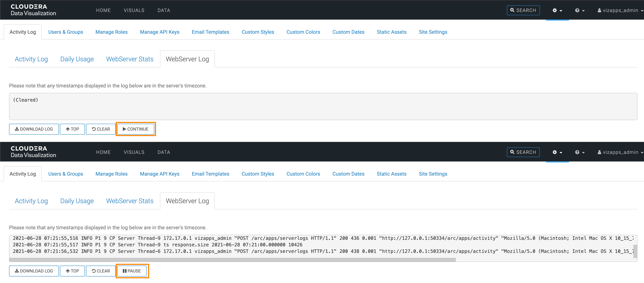This screenshot has height=283, width=644.
Task: Click SEARCH button in the lower navbar
Action: click(523, 152)
